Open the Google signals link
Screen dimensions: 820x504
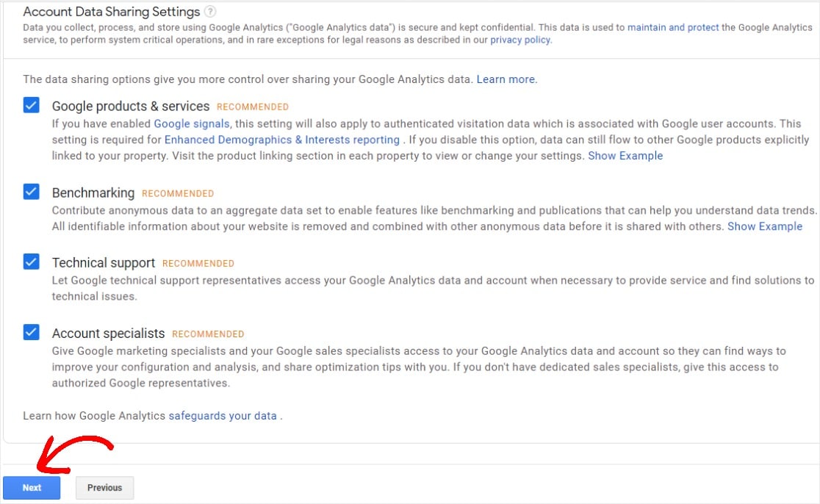pos(191,124)
